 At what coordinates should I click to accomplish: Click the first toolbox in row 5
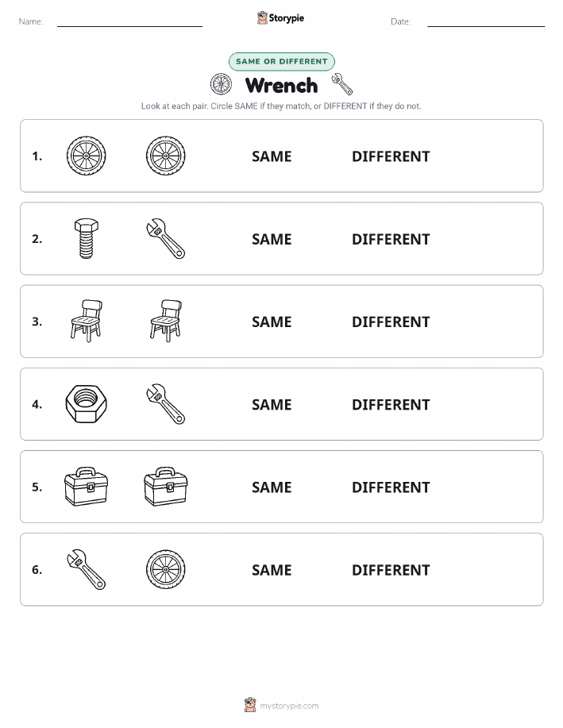[86, 487]
